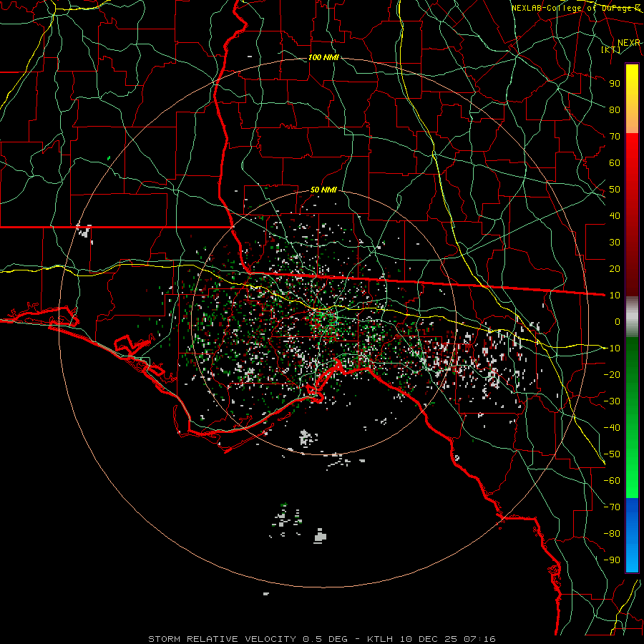Click the color scale value "30"
Image resolution: width=644 pixels, height=644 pixels.
click(x=615, y=243)
